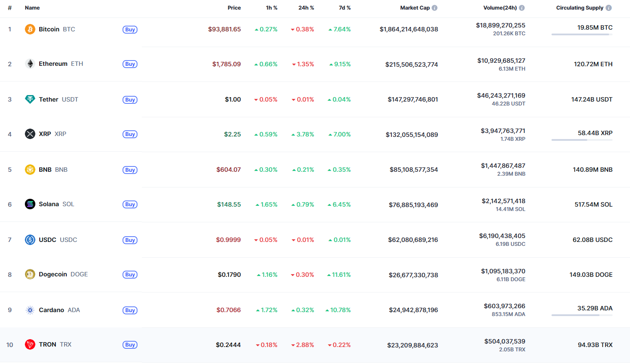Open the Volume(24h) info tooltip icon
Image resolution: width=630 pixels, height=364 pixels.
(522, 8)
